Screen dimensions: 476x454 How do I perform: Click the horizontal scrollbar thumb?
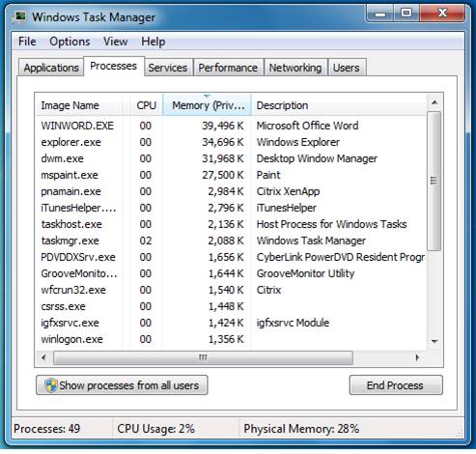[x=203, y=357]
